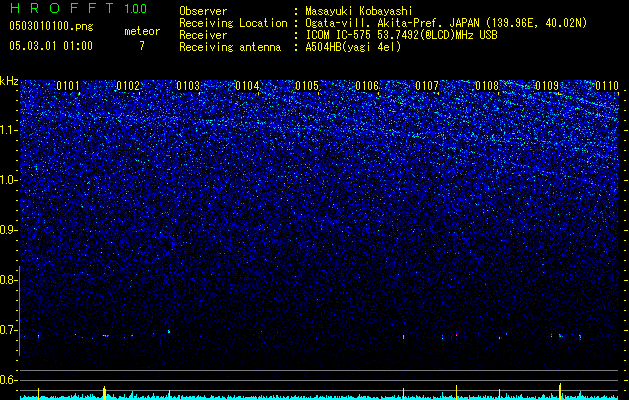Click the 0103 time marker
The image size is (629, 400).
pyautogui.click(x=188, y=86)
